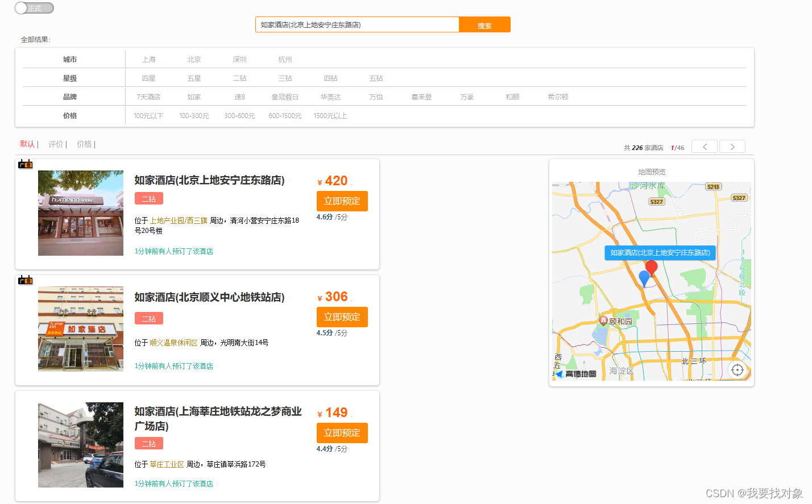This screenshot has width=812, height=504.
Task: Choose brand 和颐
Action: (513, 97)
